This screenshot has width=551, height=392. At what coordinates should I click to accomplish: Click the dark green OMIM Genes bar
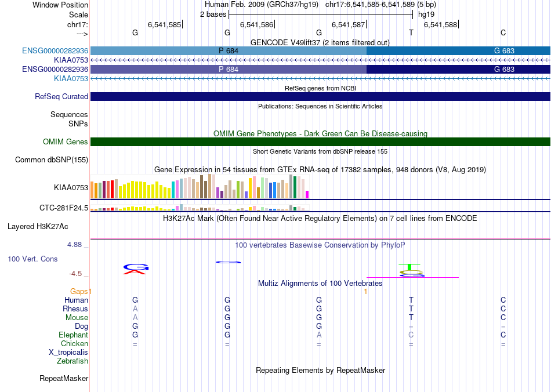point(321,141)
